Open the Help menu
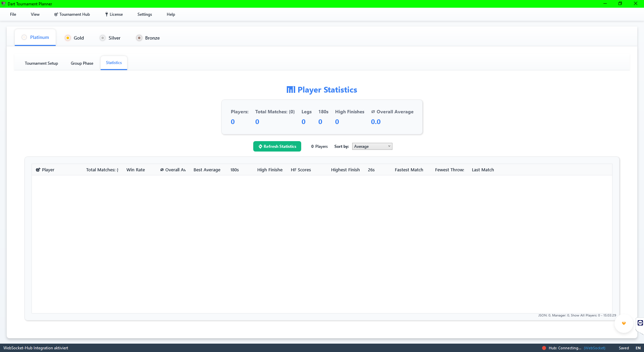644x352 pixels. (x=171, y=14)
